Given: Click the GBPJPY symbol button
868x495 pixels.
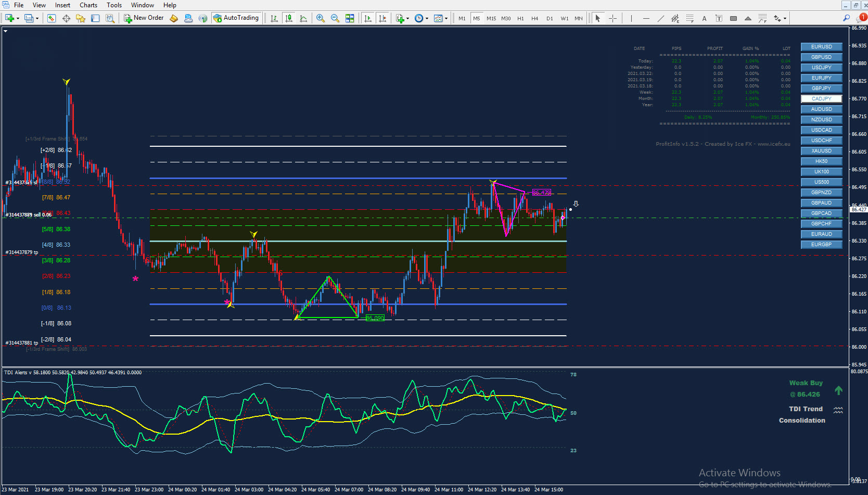Looking at the screenshot, I should click(x=821, y=88).
